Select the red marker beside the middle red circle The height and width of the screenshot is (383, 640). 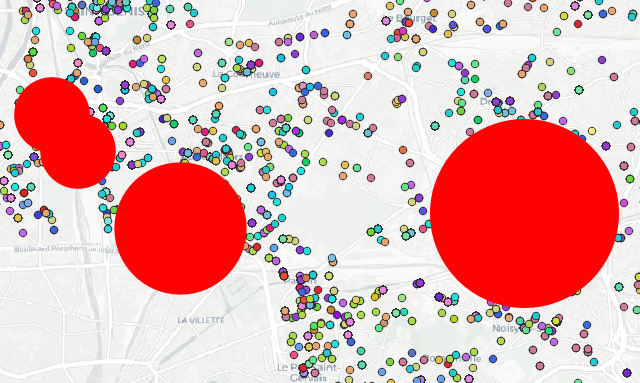tap(257, 247)
